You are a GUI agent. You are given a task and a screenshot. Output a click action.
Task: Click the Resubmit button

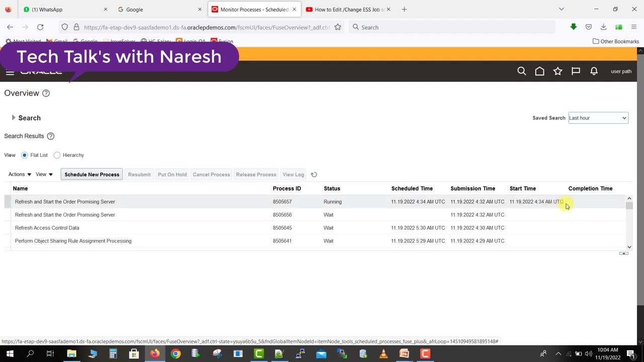point(139,174)
